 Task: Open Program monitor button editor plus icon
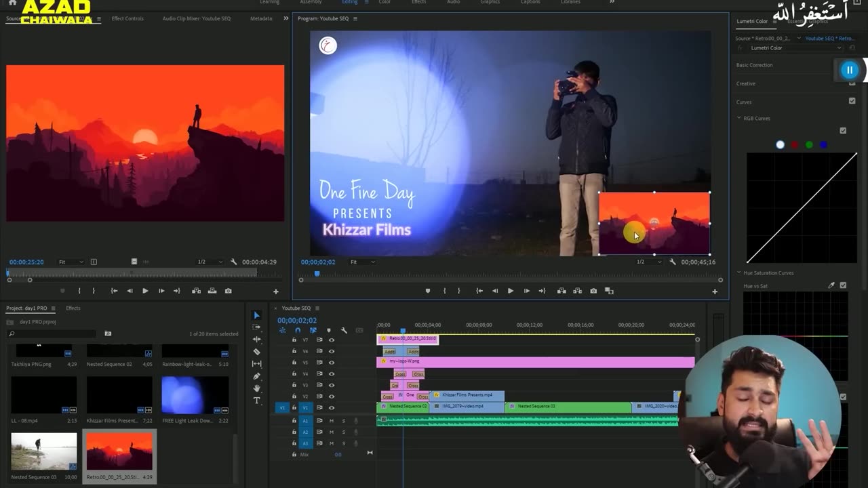[715, 291]
